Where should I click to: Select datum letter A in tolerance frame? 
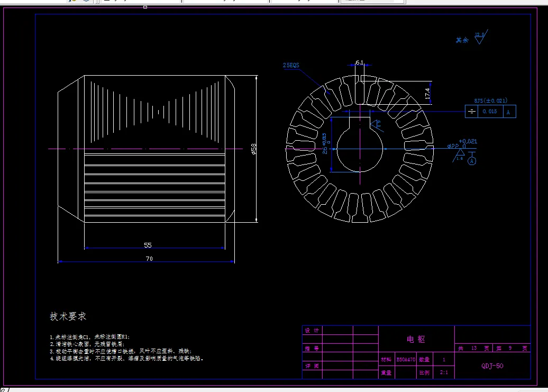[x=508, y=112]
